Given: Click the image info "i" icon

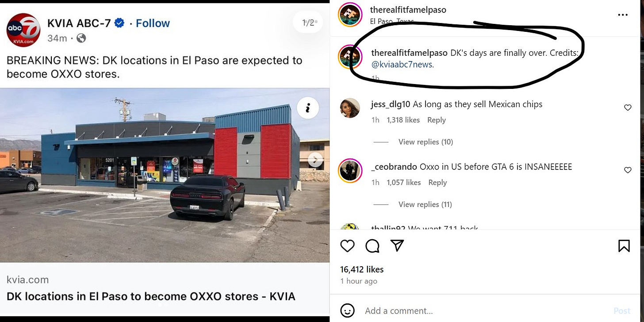Looking at the screenshot, I should click(x=308, y=107).
